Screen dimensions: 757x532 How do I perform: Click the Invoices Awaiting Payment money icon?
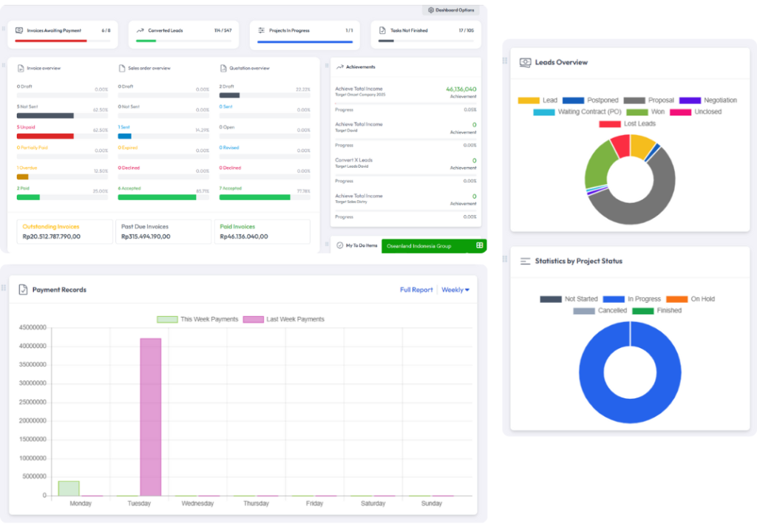[19, 30]
